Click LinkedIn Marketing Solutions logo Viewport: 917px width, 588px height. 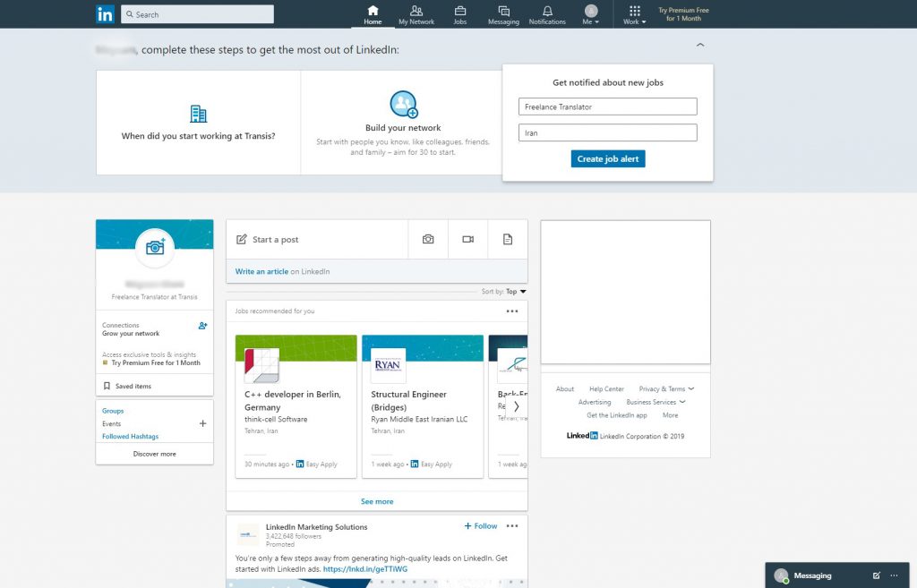point(247,534)
